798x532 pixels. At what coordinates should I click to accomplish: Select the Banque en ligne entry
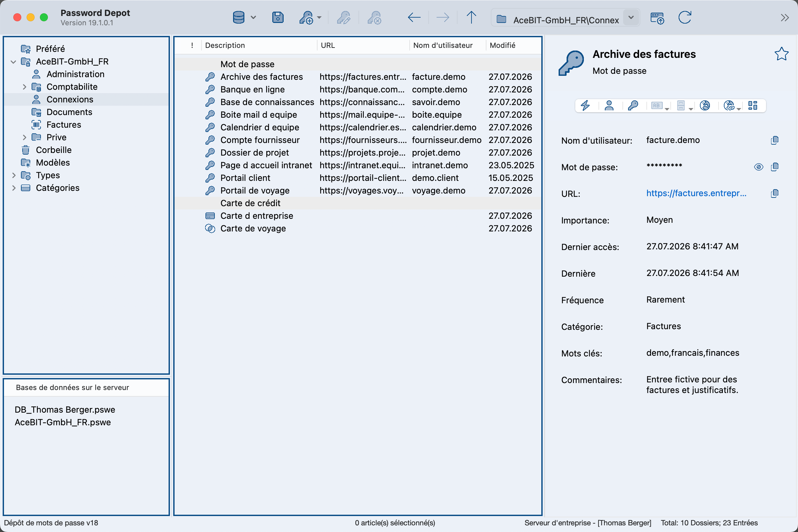click(x=358, y=89)
